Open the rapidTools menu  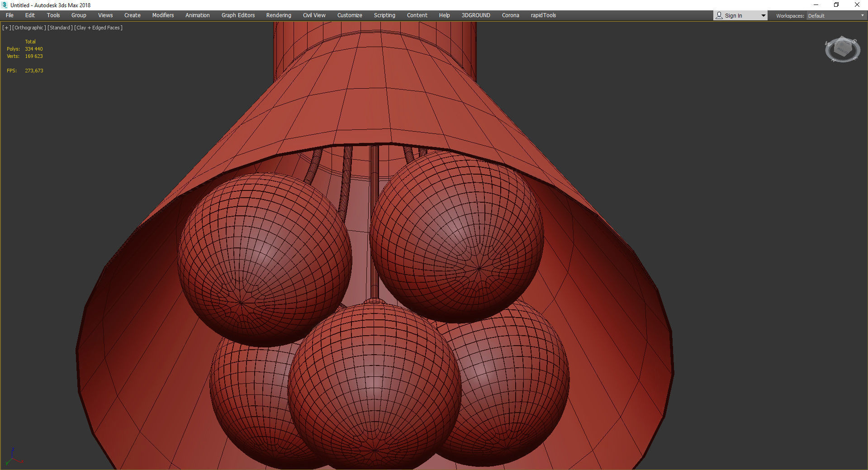[x=543, y=15]
